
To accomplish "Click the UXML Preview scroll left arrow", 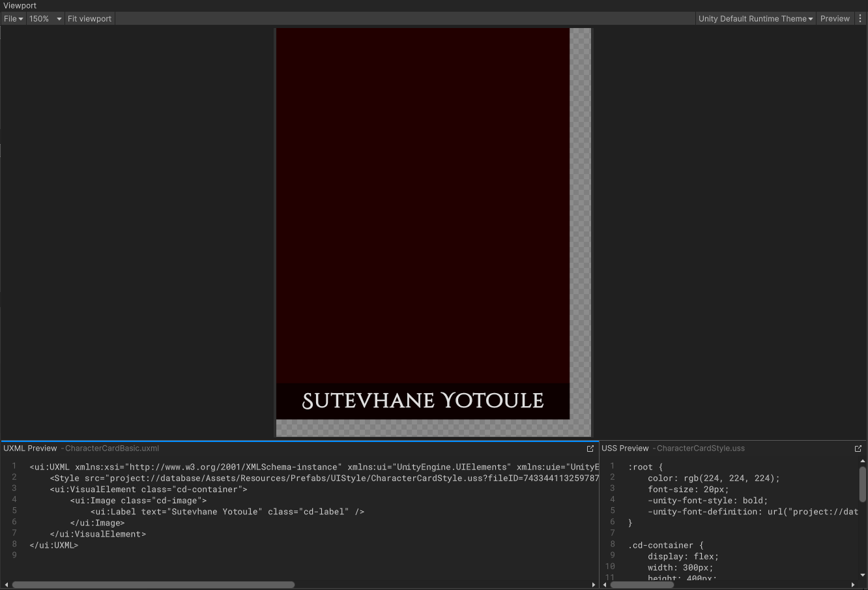I will tap(7, 585).
